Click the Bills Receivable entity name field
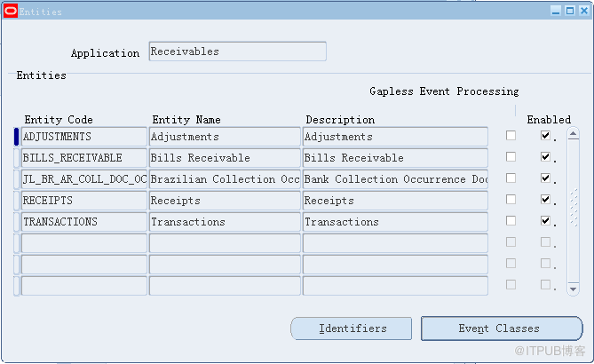Viewport: 594px width, 364px height. click(225, 158)
